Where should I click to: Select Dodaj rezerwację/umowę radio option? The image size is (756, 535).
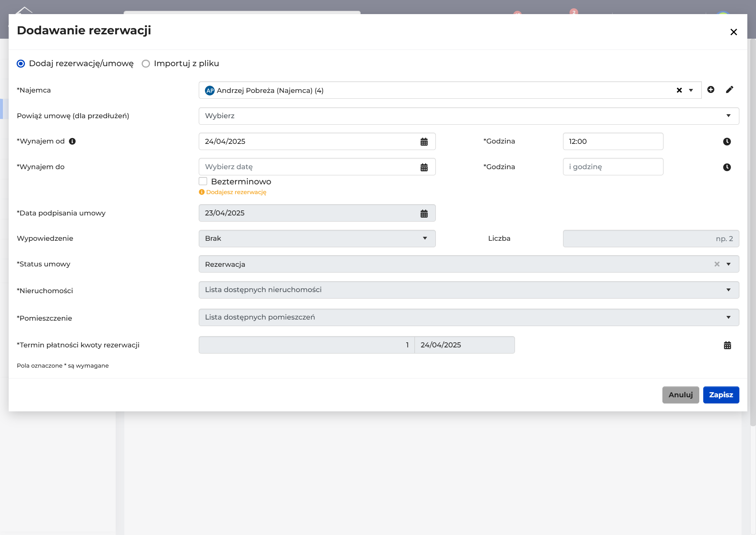coord(21,64)
